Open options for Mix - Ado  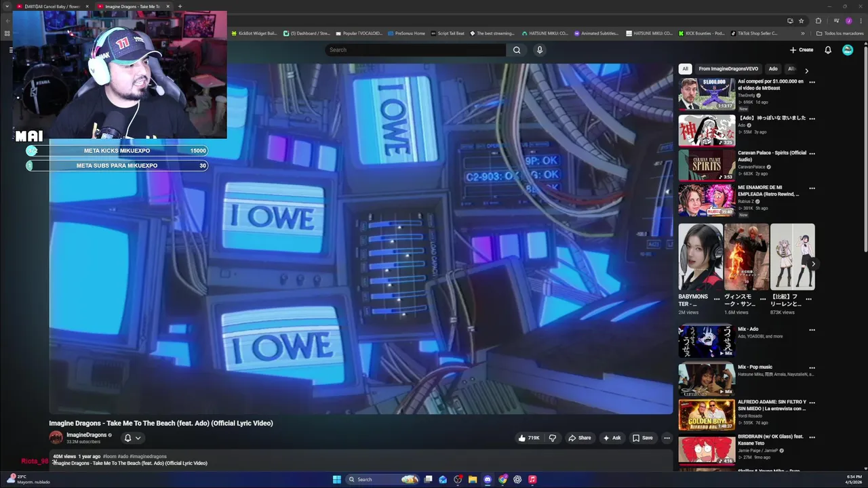[812, 329]
